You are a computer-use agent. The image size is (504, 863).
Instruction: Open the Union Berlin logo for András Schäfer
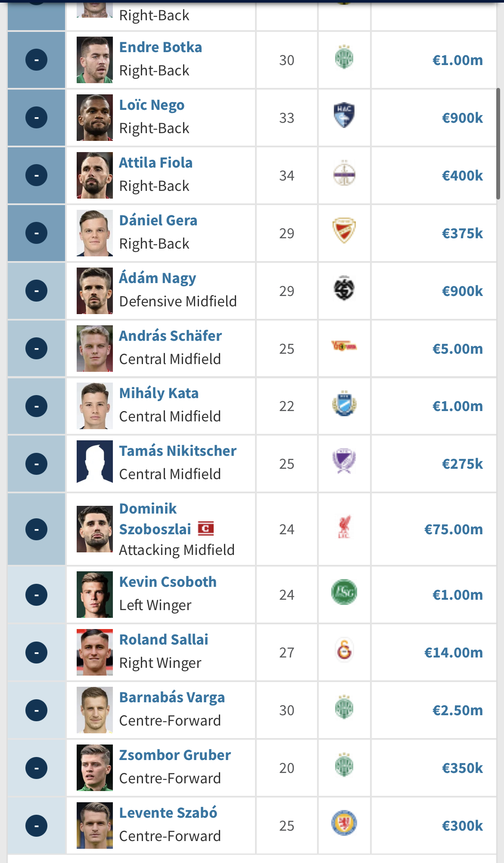[344, 346]
